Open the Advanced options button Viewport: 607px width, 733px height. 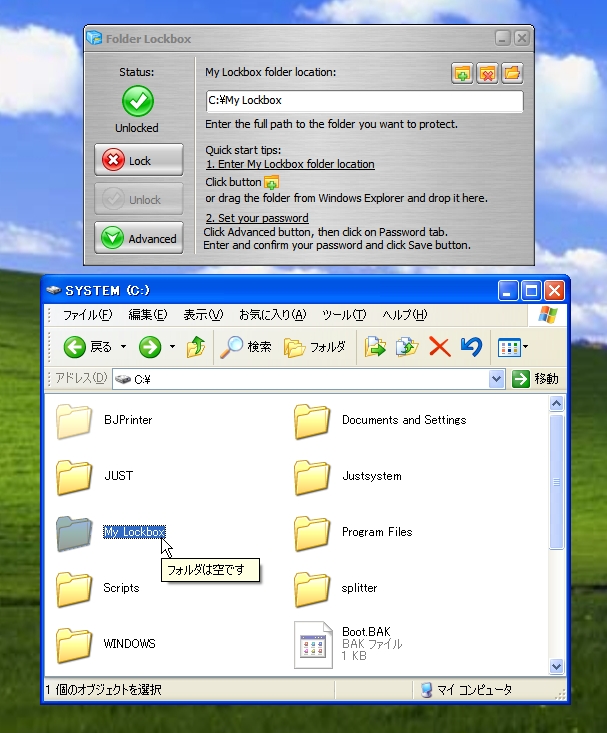coord(139,238)
